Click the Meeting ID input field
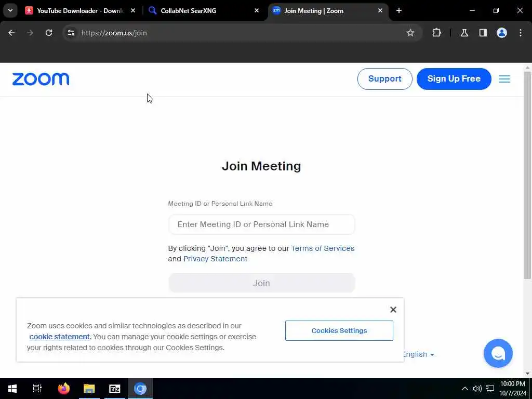This screenshot has width=532, height=399. tap(262, 224)
